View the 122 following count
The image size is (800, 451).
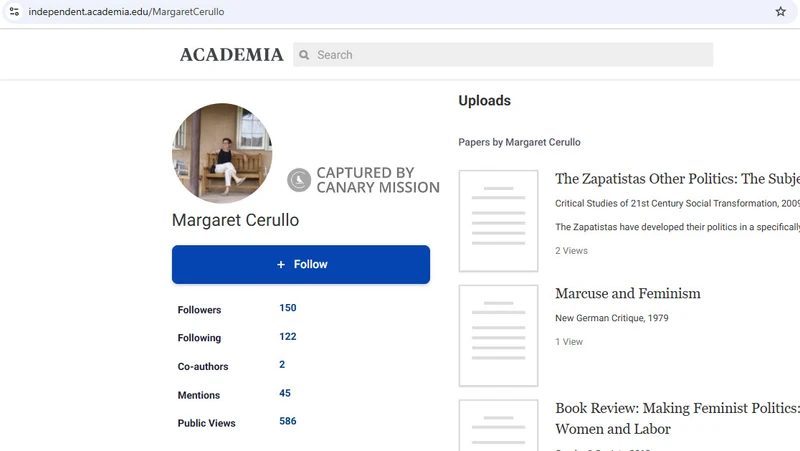tap(288, 336)
